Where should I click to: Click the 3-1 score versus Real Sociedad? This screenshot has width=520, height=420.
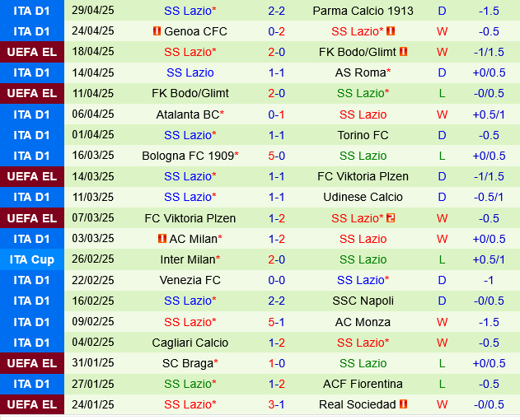click(x=276, y=404)
